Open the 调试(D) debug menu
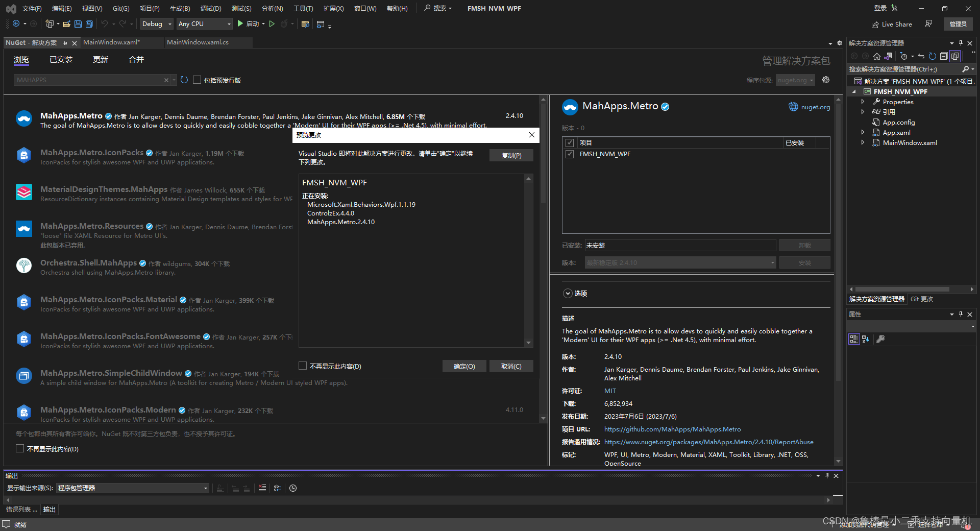Screen dimensions: 980x531 coord(211,8)
